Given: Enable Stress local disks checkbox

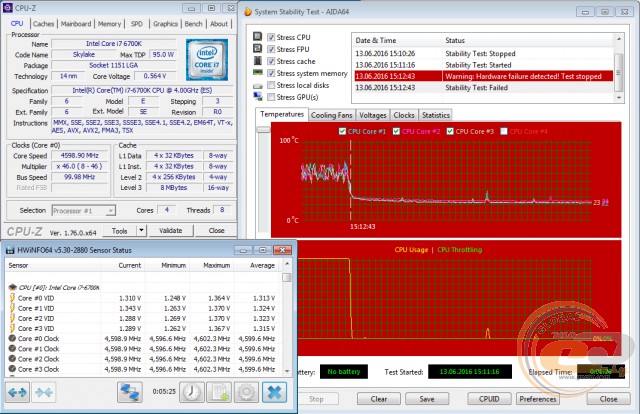Looking at the screenshot, I should (271, 85).
